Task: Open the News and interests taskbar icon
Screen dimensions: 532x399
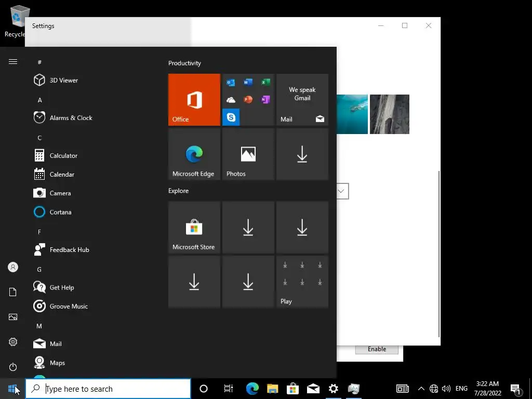Action: 403,389
